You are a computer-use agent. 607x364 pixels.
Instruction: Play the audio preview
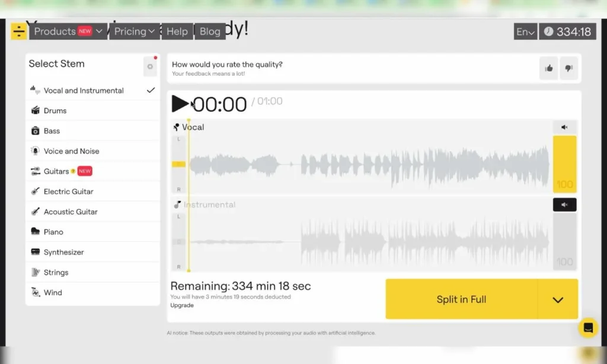pyautogui.click(x=180, y=104)
